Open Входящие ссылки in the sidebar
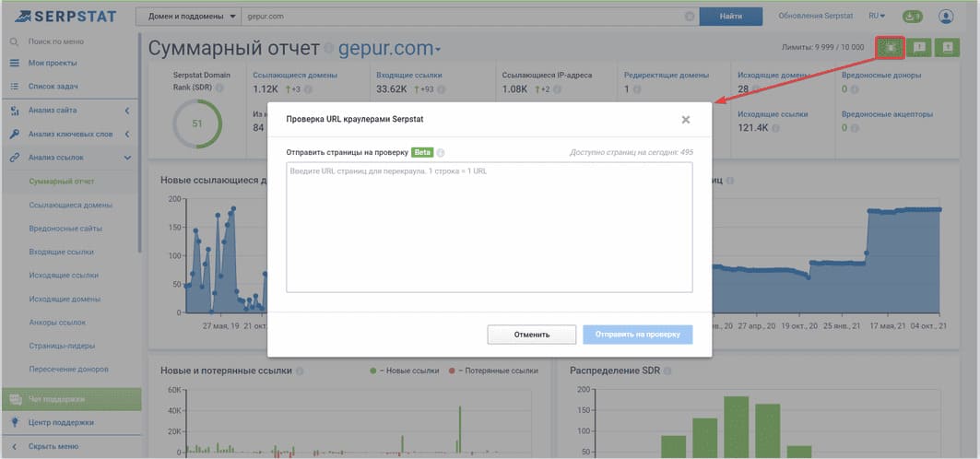Image resolution: width=980 pixels, height=459 pixels. point(61,252)
